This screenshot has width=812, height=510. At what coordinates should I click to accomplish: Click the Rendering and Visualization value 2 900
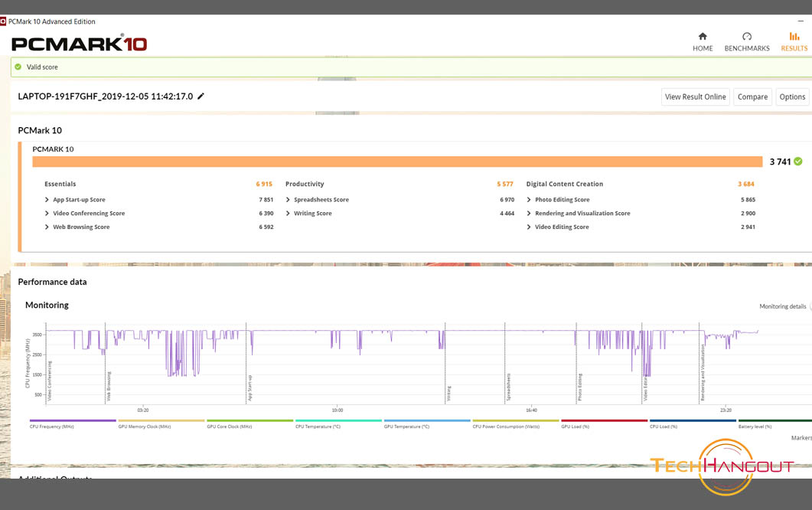point(748,213)
